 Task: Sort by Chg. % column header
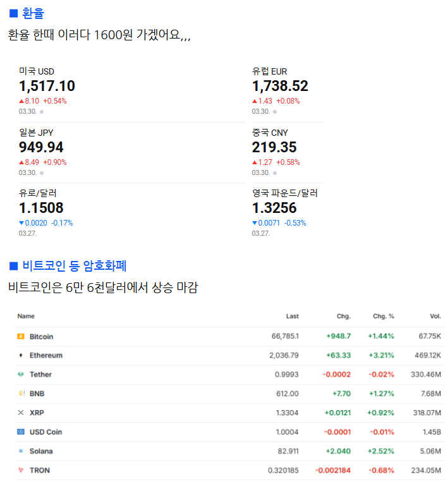pyautogui.click(x=384, y=316)
